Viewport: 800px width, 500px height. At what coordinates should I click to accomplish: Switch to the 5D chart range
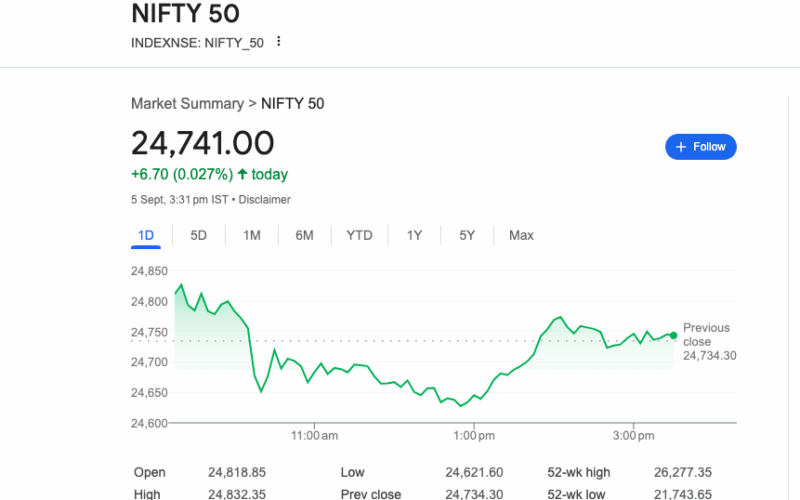coord(199,236)
